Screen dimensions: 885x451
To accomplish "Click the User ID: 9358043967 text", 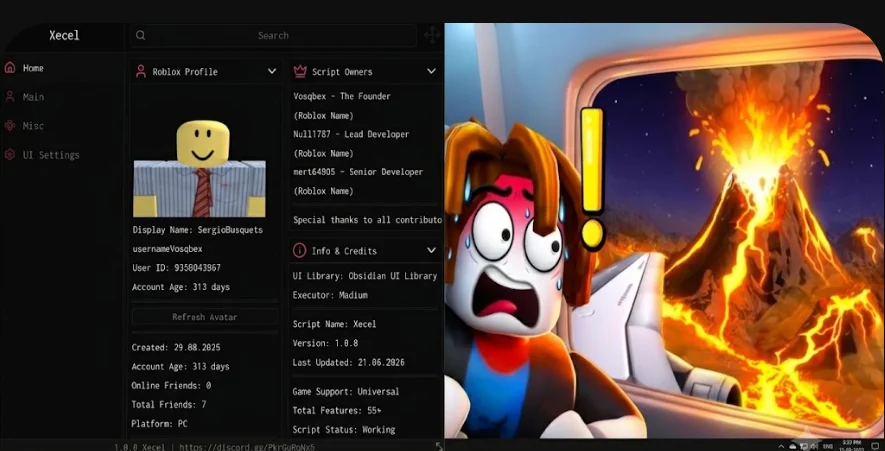I will pyautogui.click(x=177, y=268).
